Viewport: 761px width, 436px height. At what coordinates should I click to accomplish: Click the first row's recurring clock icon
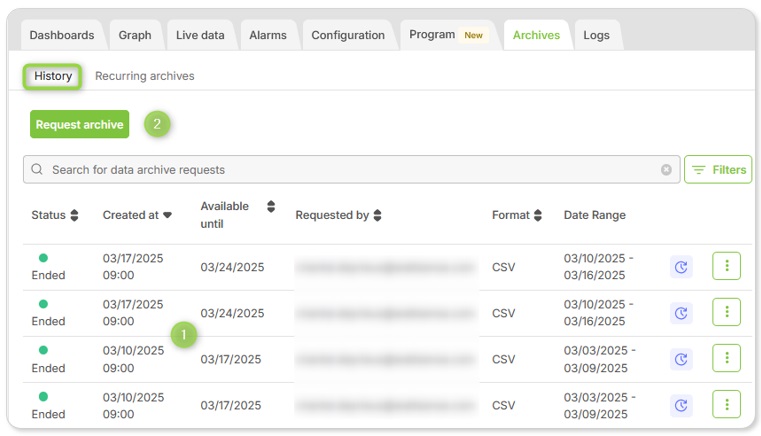[681, 267]
